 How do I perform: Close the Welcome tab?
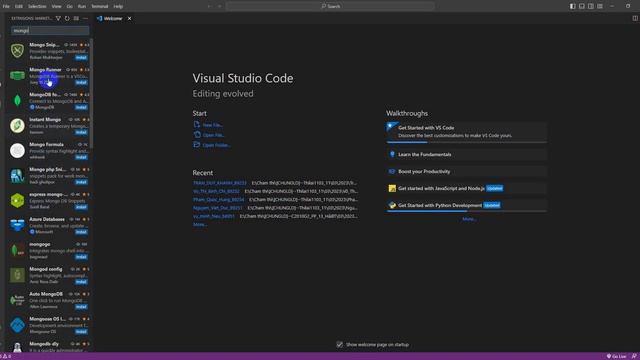click(129, 18)
